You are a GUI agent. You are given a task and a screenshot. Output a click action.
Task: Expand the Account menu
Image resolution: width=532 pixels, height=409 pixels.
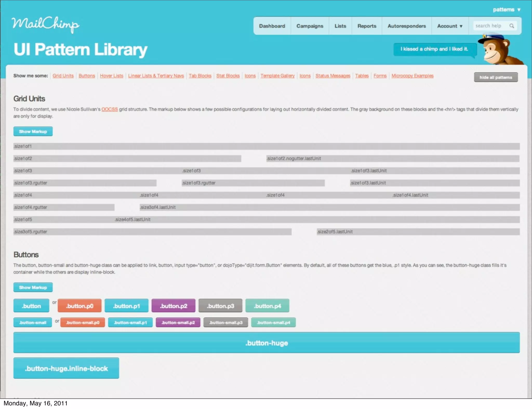[450, 26]
